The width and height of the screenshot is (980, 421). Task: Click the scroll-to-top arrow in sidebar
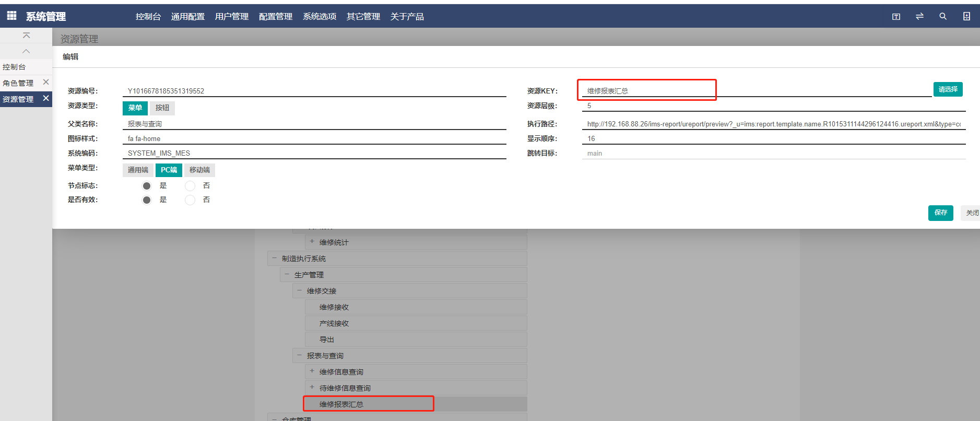point(26,36)
